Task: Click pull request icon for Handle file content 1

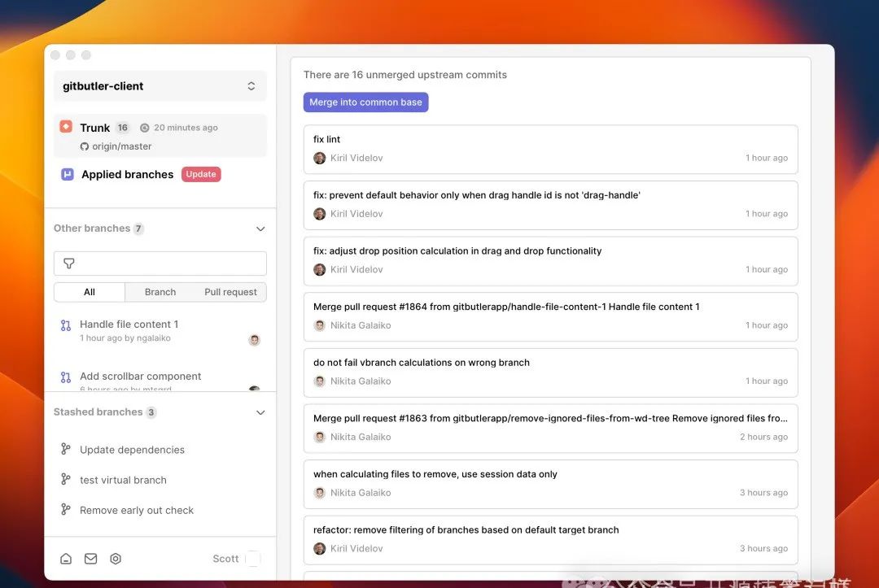Action: pyautogui.click(x=66, y=325)
